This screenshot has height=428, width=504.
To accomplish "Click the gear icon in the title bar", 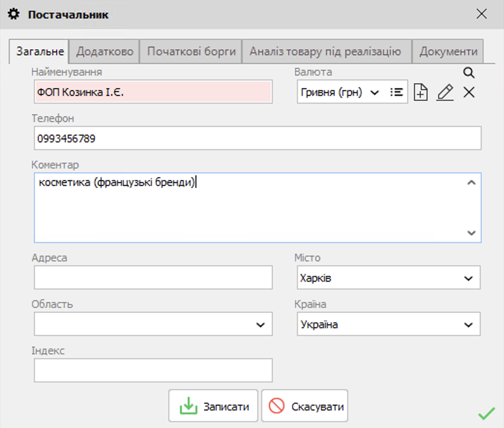I will coord(13,14).
